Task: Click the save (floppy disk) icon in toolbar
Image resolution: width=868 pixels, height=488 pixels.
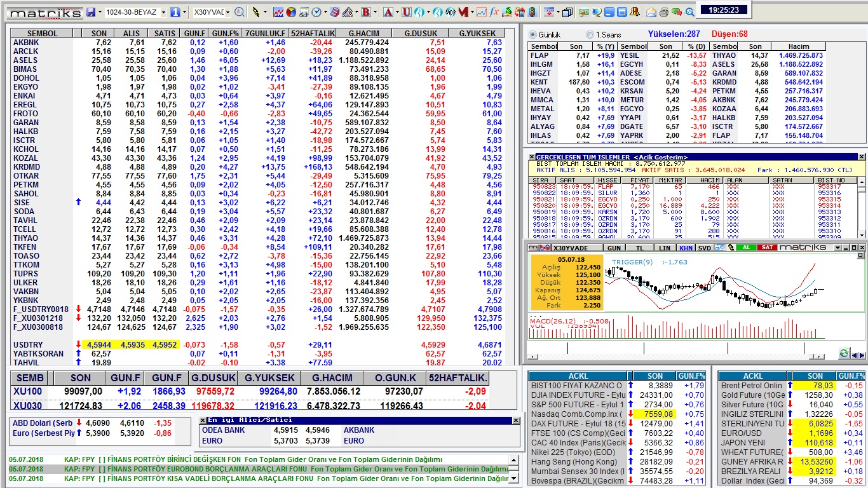Action: [x=91, y=12]
